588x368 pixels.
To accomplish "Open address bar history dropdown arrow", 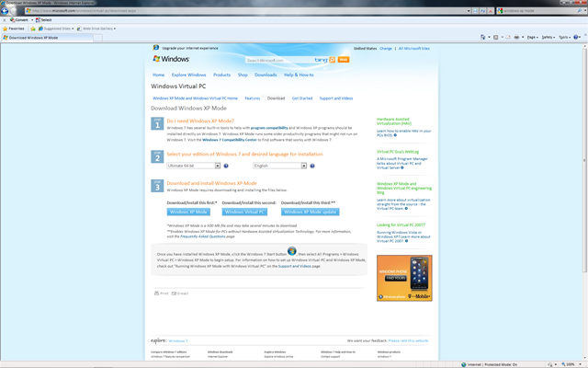I will (x=469, y=11).
